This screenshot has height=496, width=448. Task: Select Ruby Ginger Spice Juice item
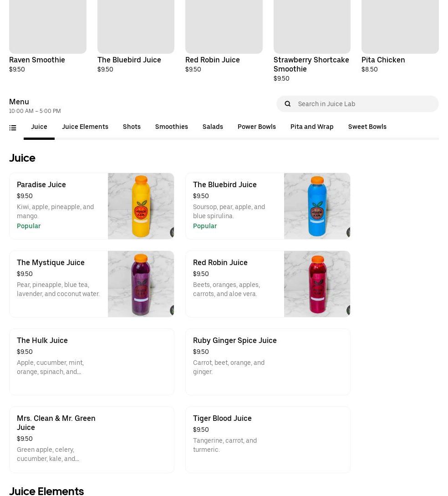tap(268, 362)
